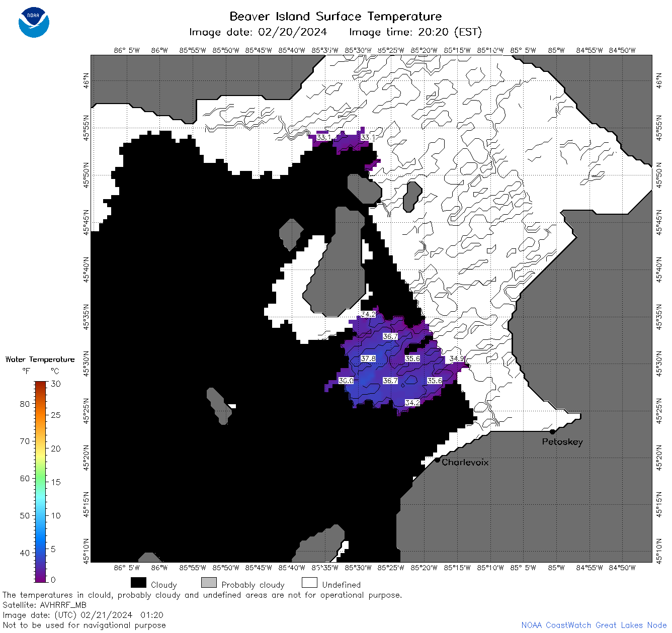Click the Beaver Island Surface Temperature title
Viewport: 672px width, 633px height.
335,16
